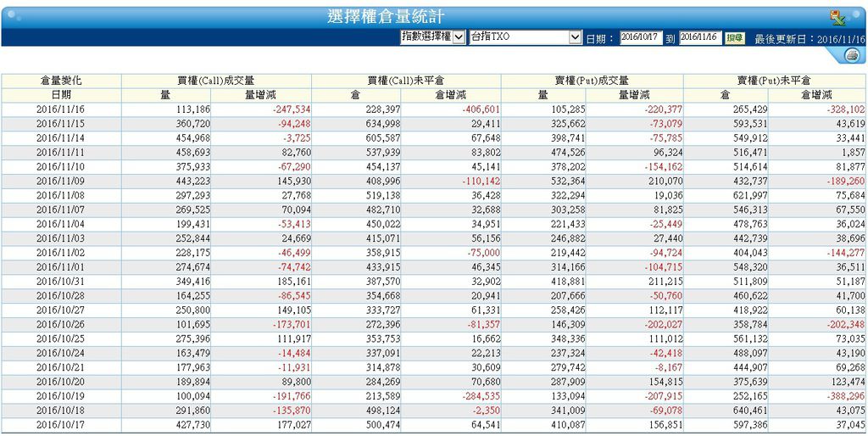This screenshot has height=436, width=868.
Task: Click the red value -284,535
Action: coord(481,397)
